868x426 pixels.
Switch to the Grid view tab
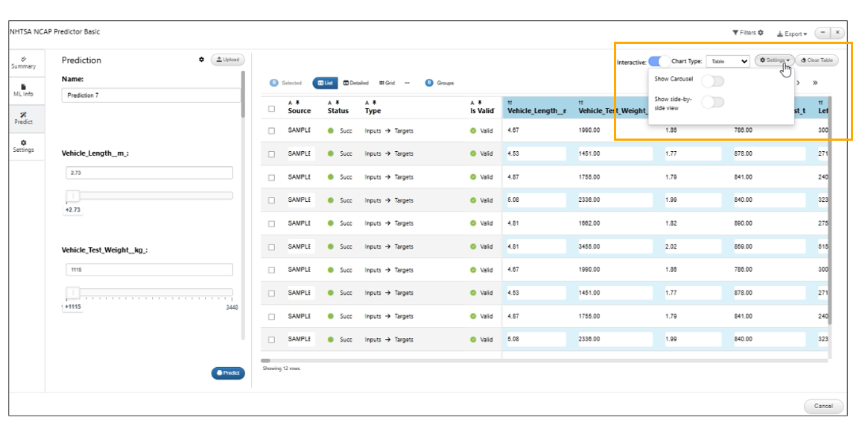[387, 83]
